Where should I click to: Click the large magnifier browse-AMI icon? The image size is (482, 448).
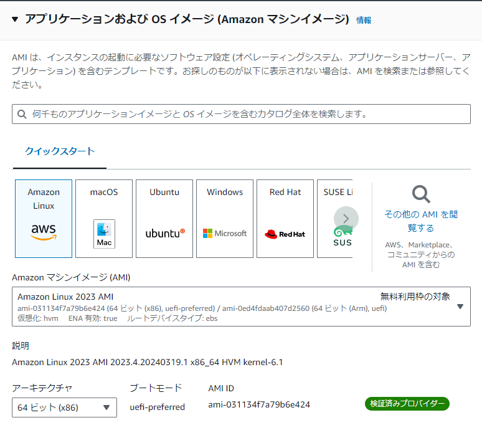[x=421, y=194]
